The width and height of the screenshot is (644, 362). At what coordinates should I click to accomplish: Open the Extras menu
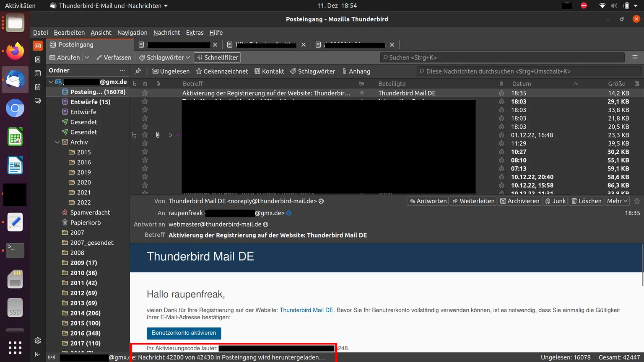(x=195, y=33)
